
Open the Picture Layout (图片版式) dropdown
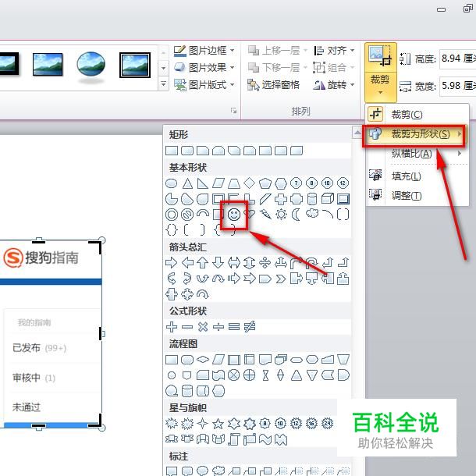tap(204, 85)
